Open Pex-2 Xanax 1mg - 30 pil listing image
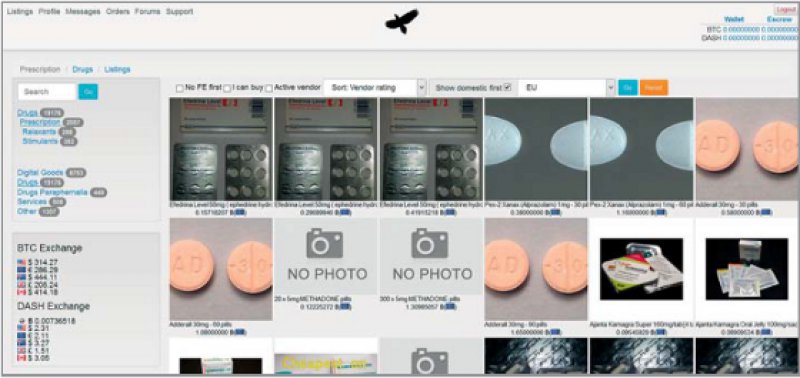Screen dimensions: 800x378 (536, 149)
